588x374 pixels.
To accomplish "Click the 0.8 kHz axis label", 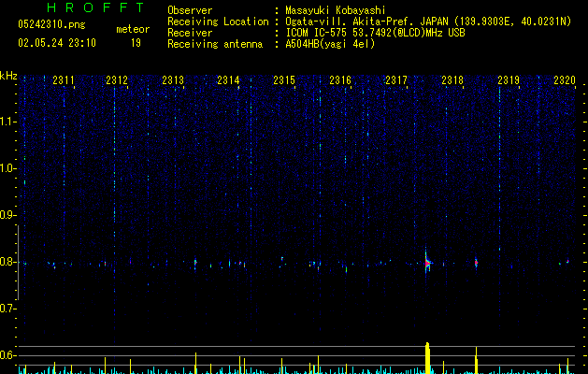I will click(x=7, y=262).
